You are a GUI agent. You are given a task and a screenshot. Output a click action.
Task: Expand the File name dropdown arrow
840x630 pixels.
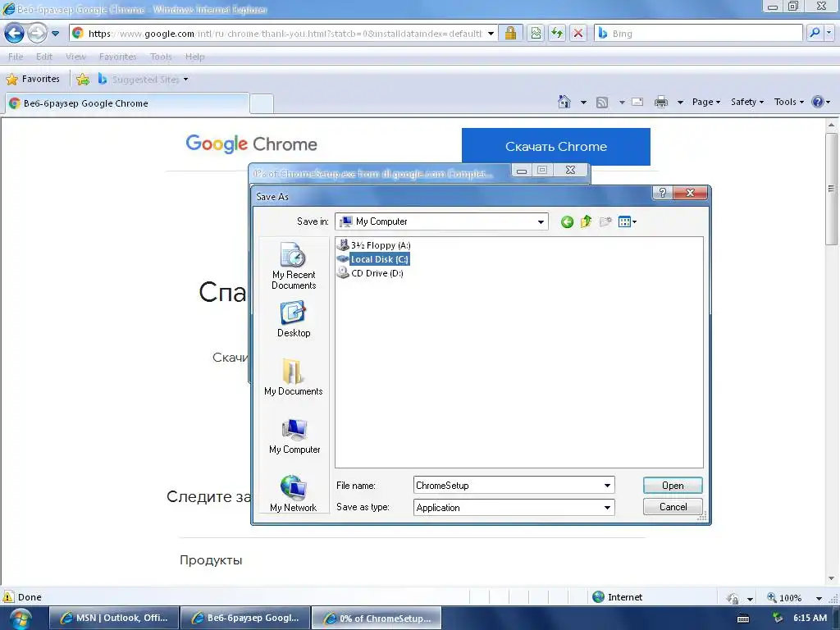point(607,486)
